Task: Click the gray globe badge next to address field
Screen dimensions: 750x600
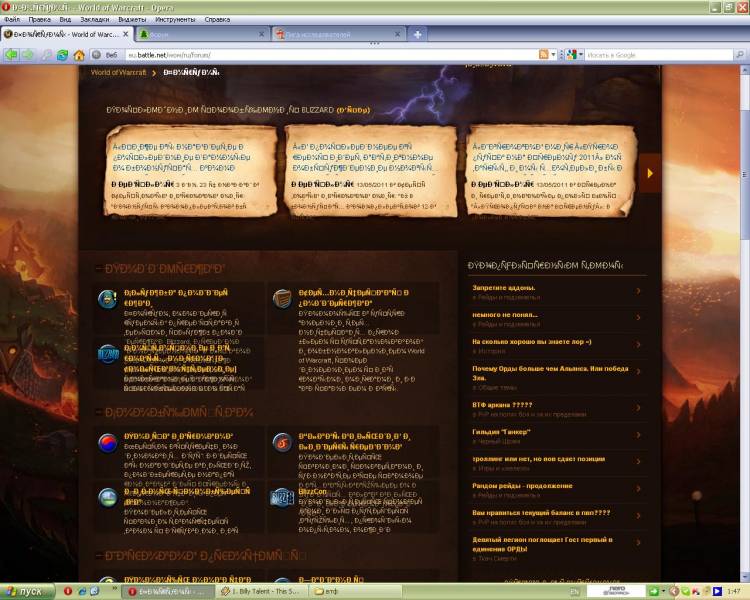Action: pos(96,55)
